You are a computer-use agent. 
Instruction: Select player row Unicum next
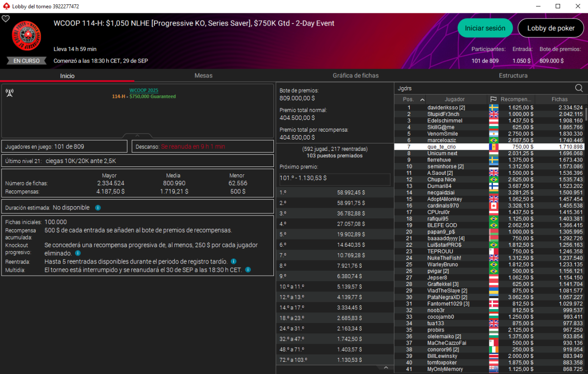(x=490, y=153)
